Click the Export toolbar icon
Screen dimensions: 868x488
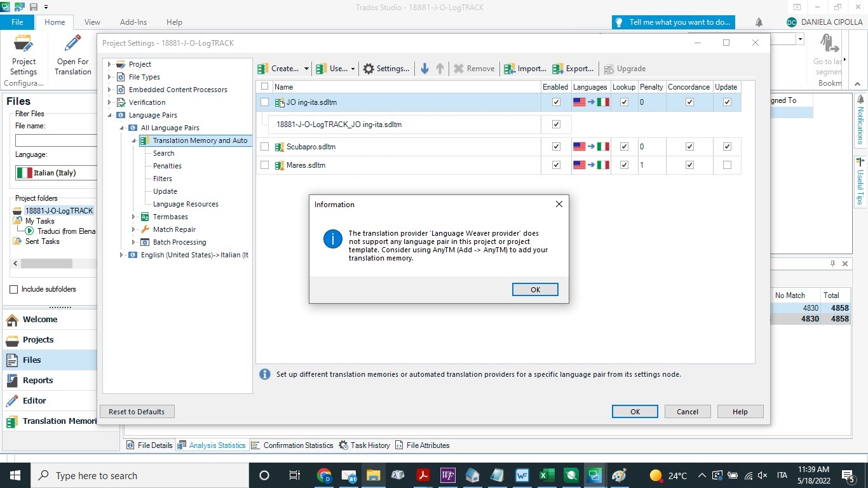point(558,69)
